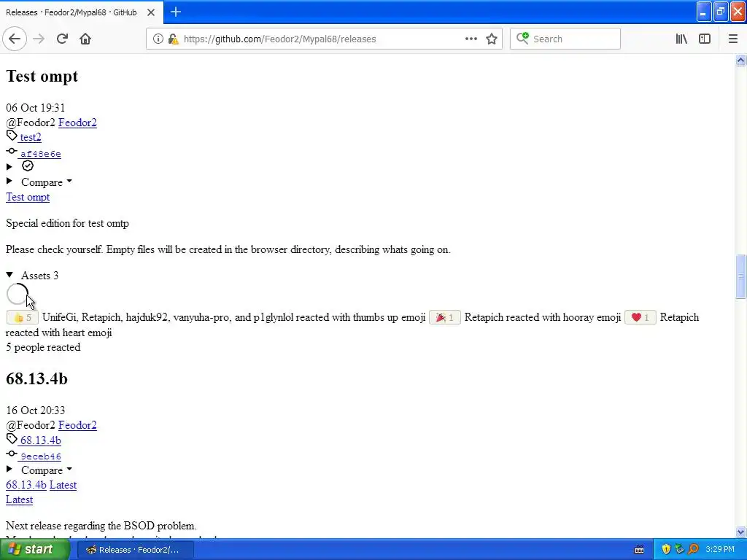Open Compare dropdown under 68.13.4b
Viewport: 747px width, 560px height.
coord(46,470)
